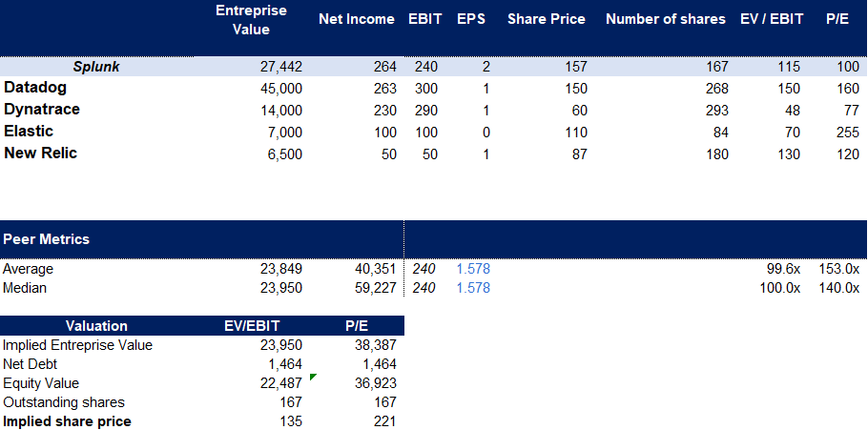Image resolution: width=868 pixels, height=430 pixels.
Task: Select the Median row label
Action: [25, 288]
